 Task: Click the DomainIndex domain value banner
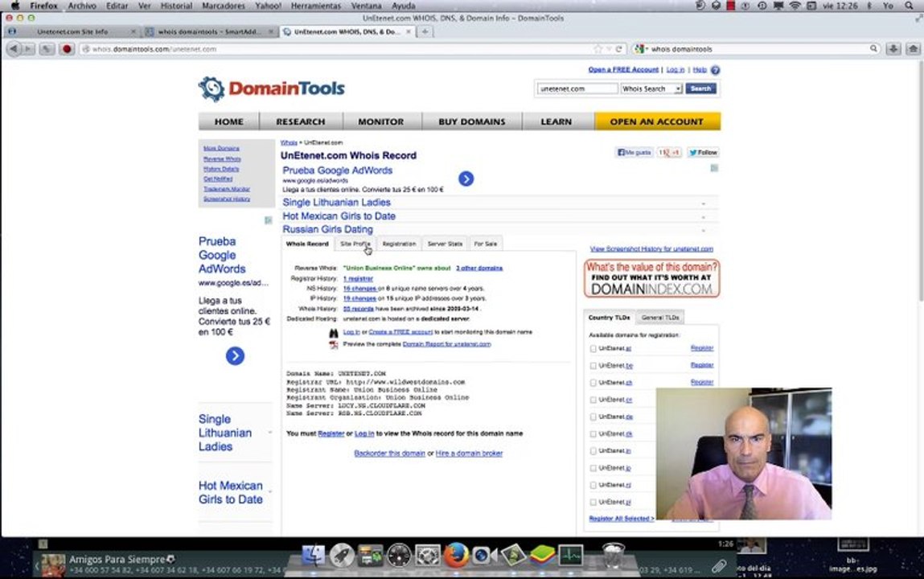[651, 278]
